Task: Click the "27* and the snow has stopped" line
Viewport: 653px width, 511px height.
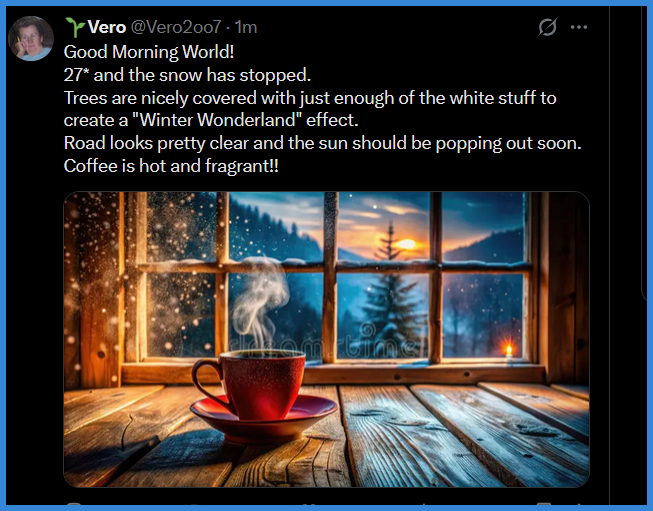Action: coord(187,75)
